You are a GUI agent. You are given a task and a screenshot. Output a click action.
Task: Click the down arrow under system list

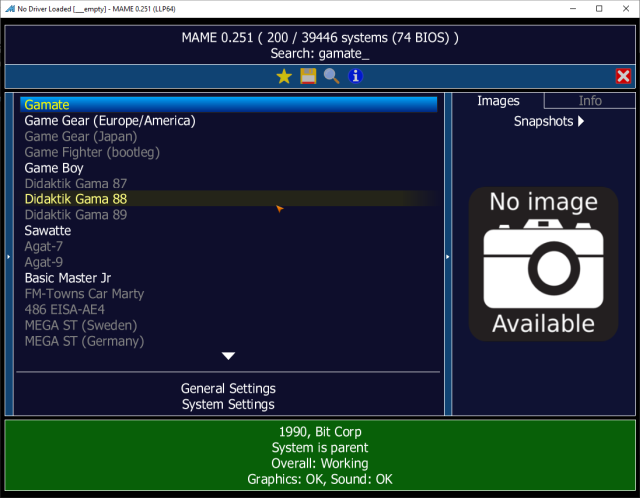pos(228,356)
